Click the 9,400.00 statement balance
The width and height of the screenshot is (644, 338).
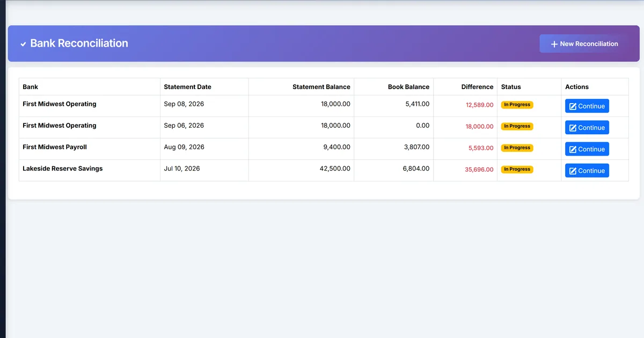(x=338, y=147)
